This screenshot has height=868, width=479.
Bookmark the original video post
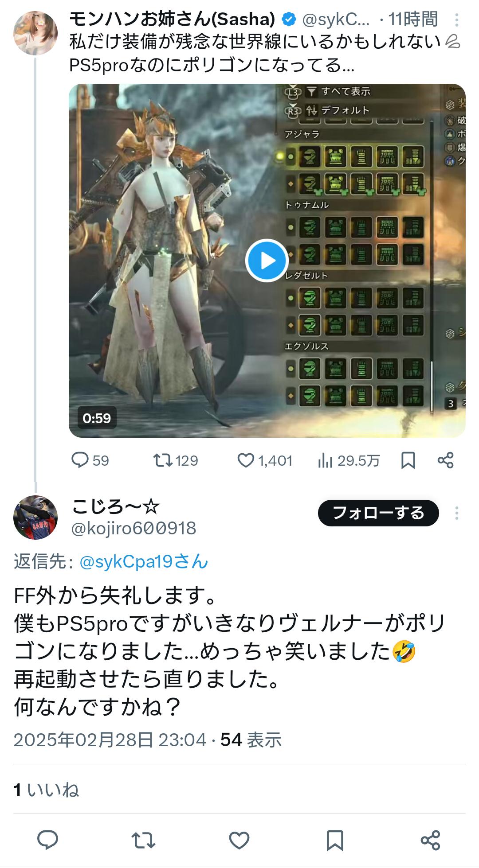coord(408,460)
